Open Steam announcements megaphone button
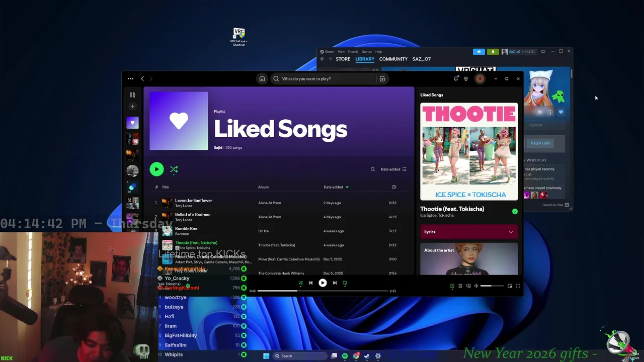Screen dimensions: 644x362 (x=478, y=51)
